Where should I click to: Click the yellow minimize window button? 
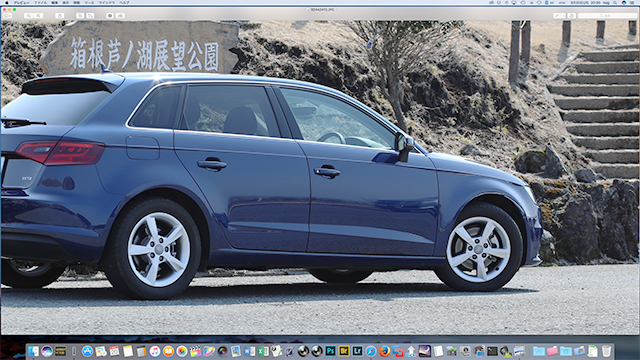[10, 9]
